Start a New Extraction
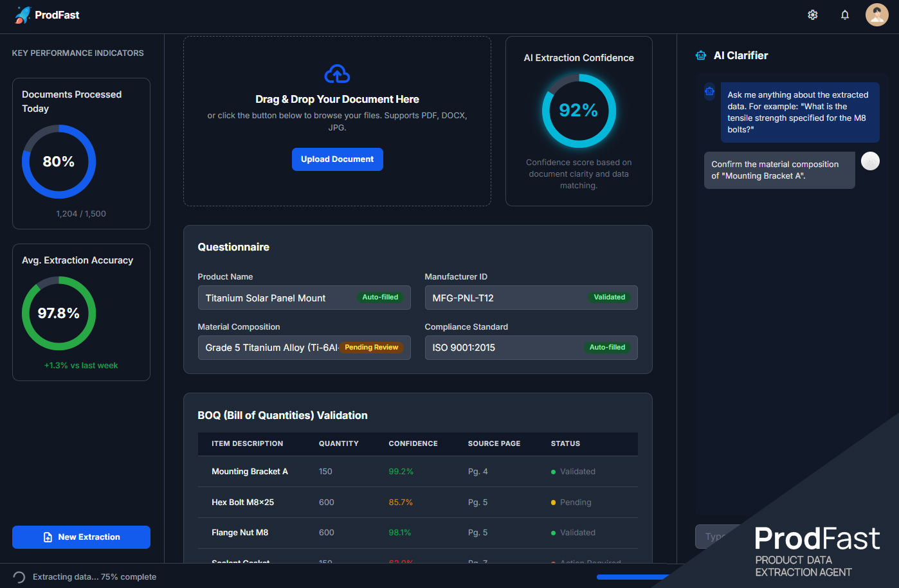Screen dimensions: 899x588 [81, 537]
